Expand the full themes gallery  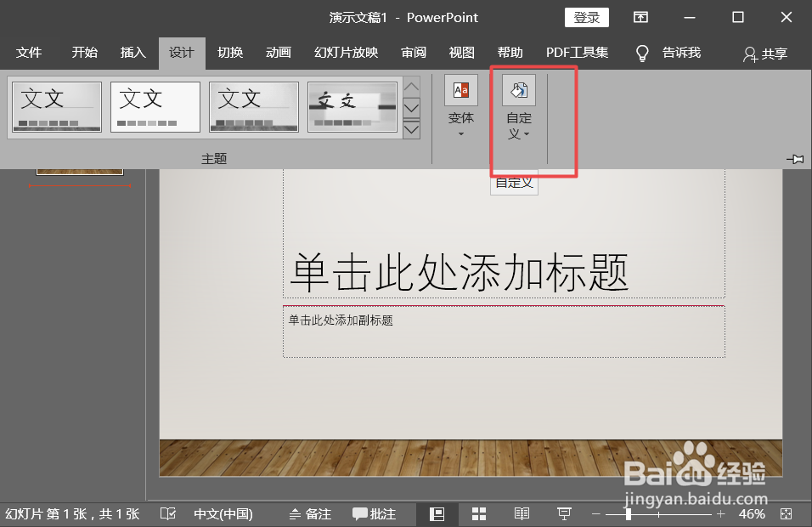411,129
